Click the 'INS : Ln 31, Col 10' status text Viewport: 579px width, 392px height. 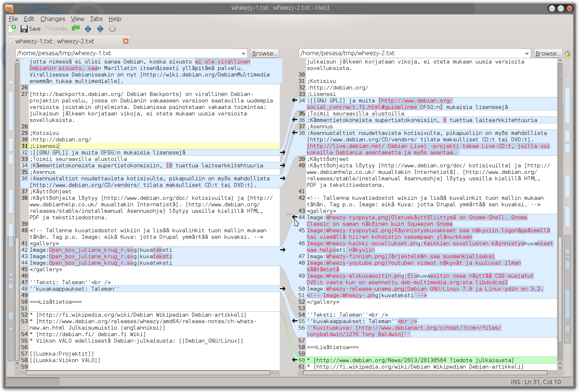tap(536, 382)
